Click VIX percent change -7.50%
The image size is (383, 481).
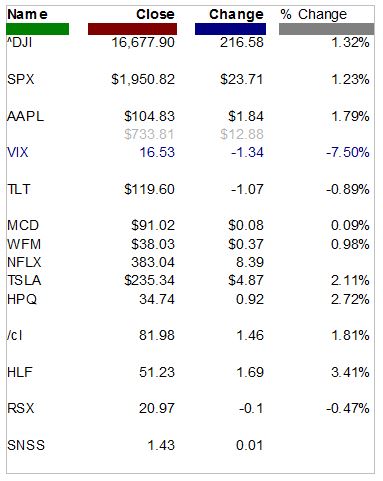click(x=348, y=152)
